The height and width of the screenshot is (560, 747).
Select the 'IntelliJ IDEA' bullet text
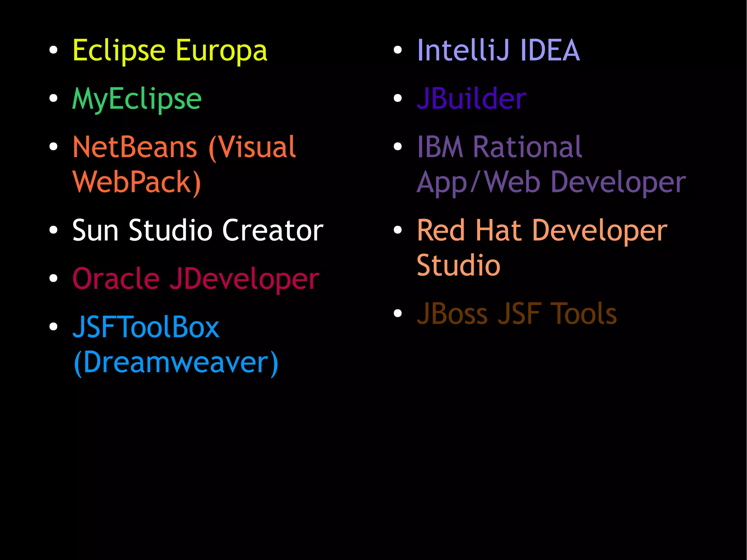[x=498, y=50]
